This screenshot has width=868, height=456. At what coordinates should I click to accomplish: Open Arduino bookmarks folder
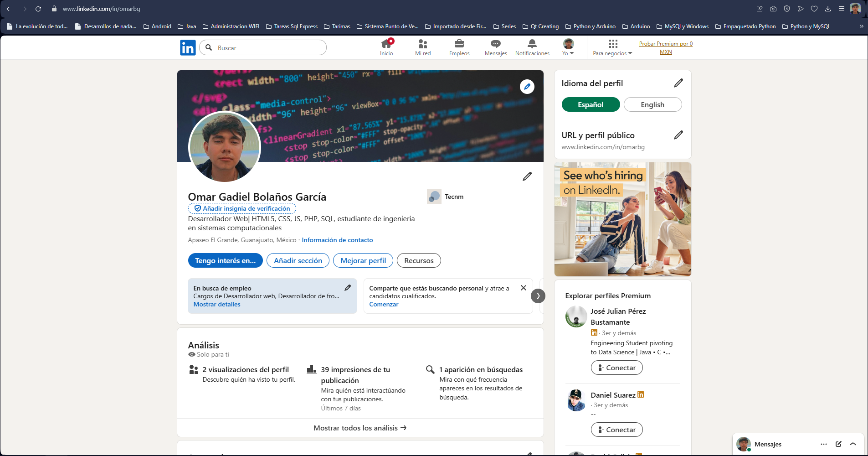pos(636,26)
